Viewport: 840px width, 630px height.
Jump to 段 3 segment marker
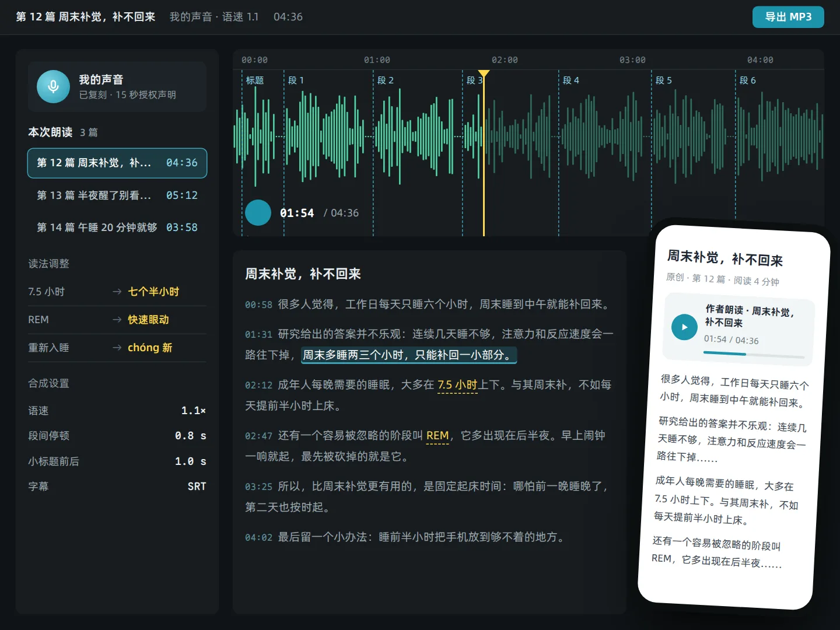tap(474, 80)
